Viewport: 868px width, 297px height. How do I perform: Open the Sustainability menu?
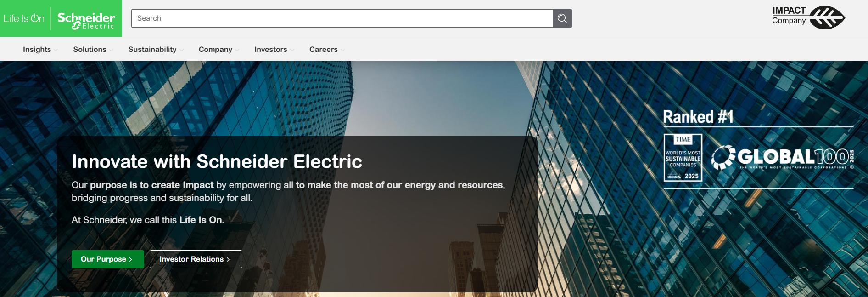pos(152,50)
